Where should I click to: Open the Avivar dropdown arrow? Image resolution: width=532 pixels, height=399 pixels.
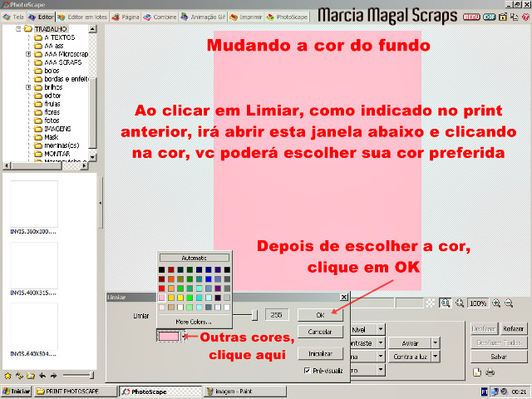coord(436,342)
